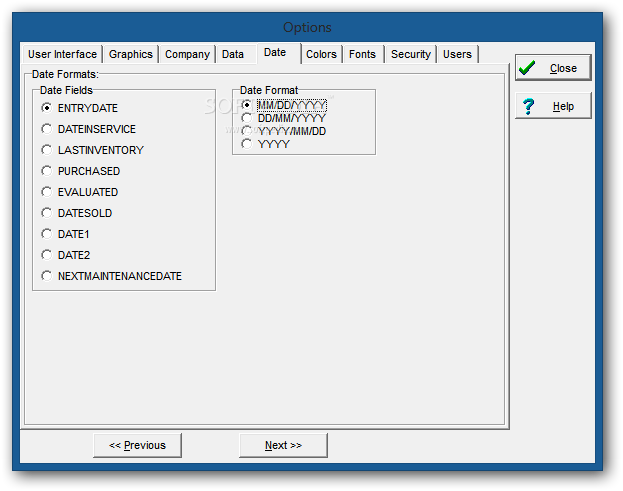The image size is (623, 491).
Task: Click the green checkmark icon on Close
Action: pos(527,68)
